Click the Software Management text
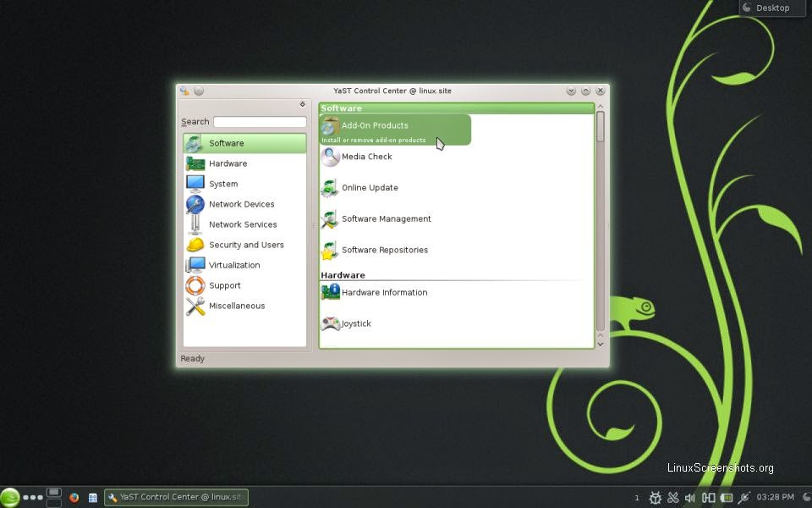The width and height of the screenshot is (812, 508). tap(387, 218)
